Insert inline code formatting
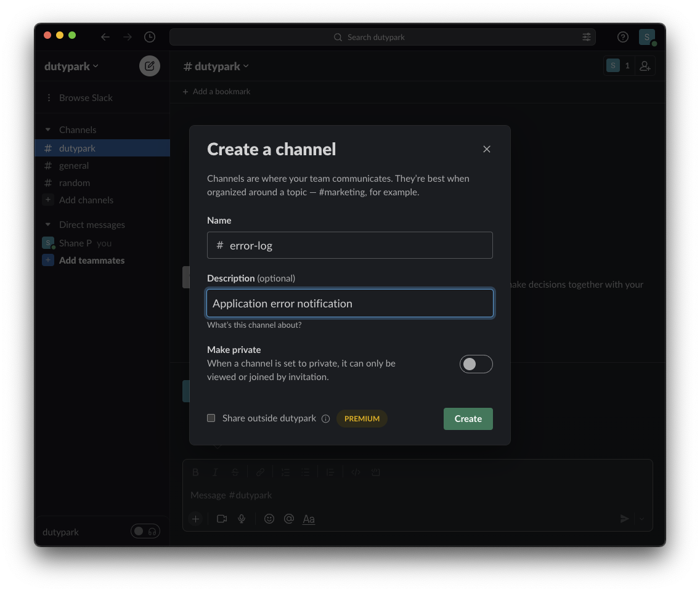 (x=356, y=472)
